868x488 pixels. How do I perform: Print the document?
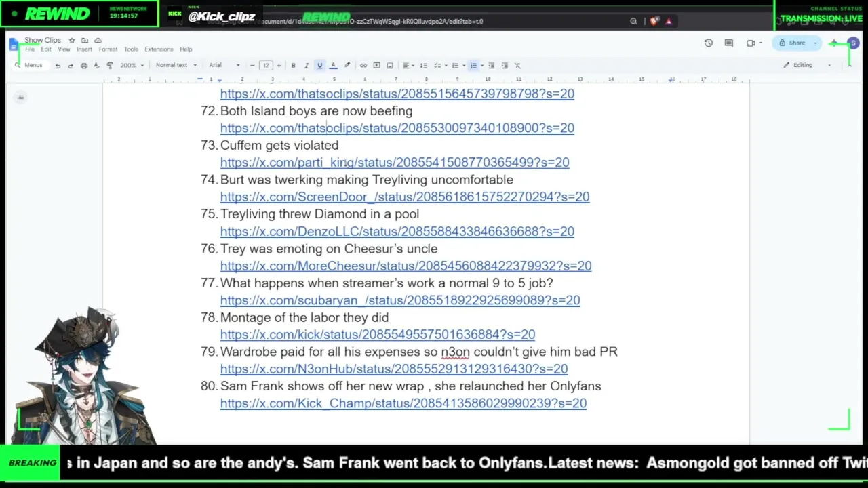click(x=83, y=66)
